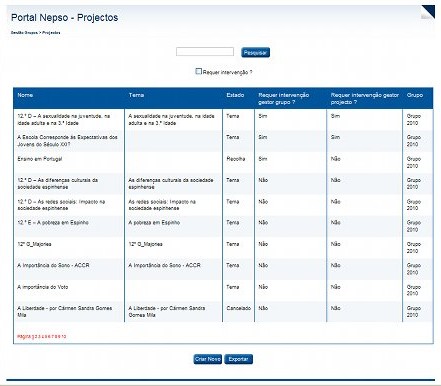
Task: Sort by 'Requer intervenção gestor projecto ?' header
Action: [x=365, y=99]
